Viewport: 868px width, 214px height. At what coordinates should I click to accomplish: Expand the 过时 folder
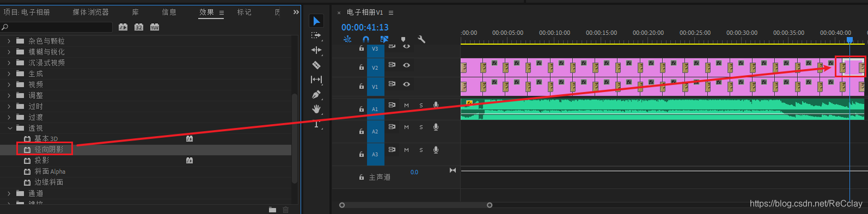pyautogui.click(x=9, y=106)
